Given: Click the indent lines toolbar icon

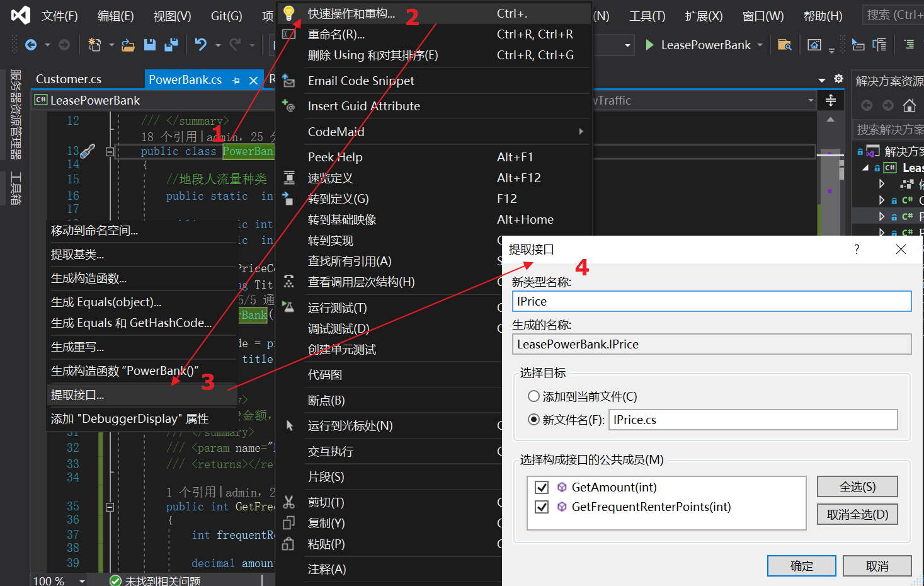Looking at the screenshot, I should [x=909, y=45].
